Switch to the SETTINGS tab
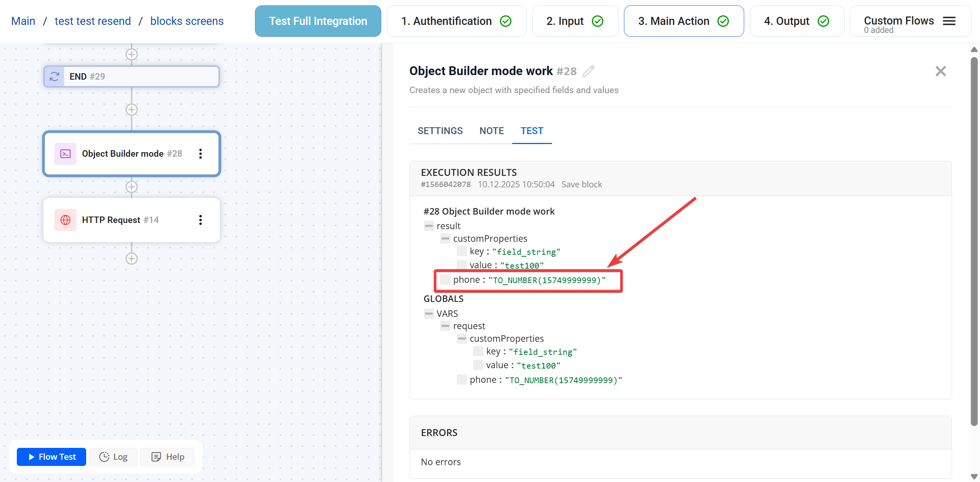 440,131
